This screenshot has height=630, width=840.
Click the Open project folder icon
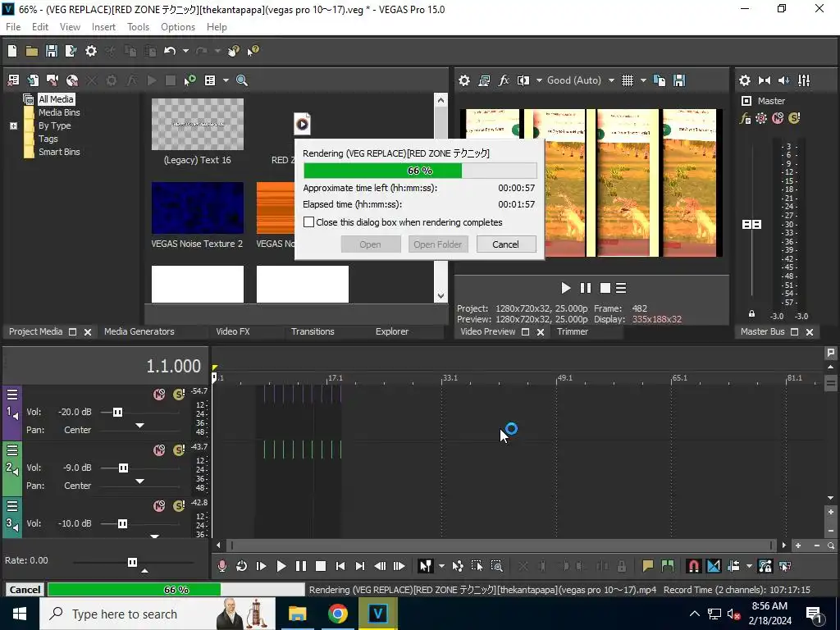tap(32, 51)
